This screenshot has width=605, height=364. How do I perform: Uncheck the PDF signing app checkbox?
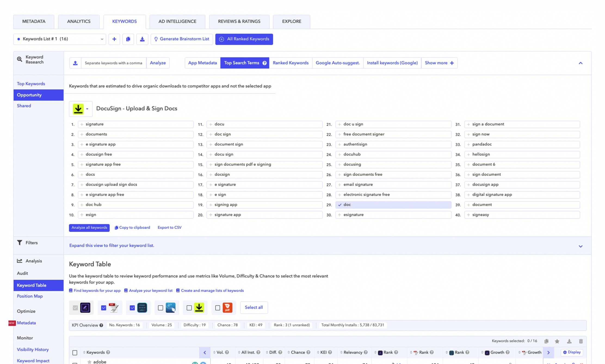[x=104, y=308]
